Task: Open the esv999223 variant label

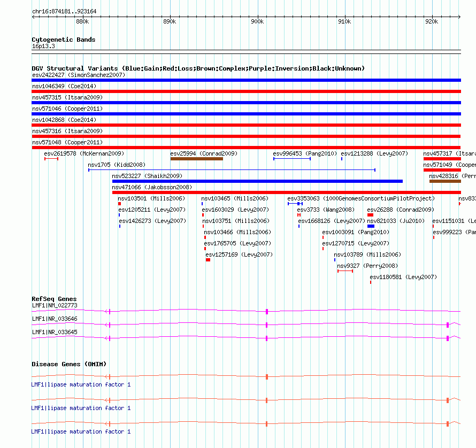Action: pyautogui.click(x=455, y=232)
